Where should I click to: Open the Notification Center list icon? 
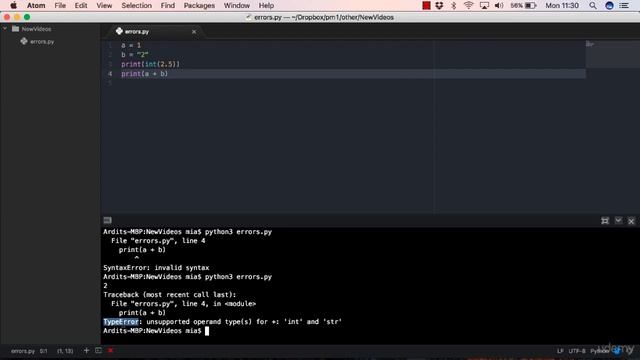pyautogui.click(x=624, y=5)
